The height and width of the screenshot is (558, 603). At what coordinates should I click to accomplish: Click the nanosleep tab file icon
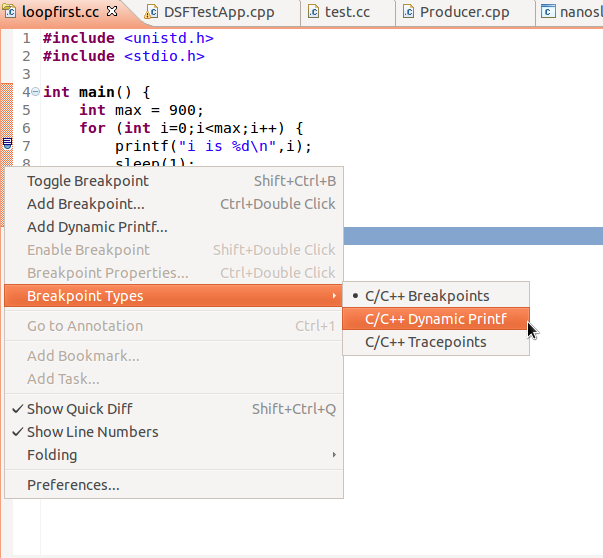548,12
